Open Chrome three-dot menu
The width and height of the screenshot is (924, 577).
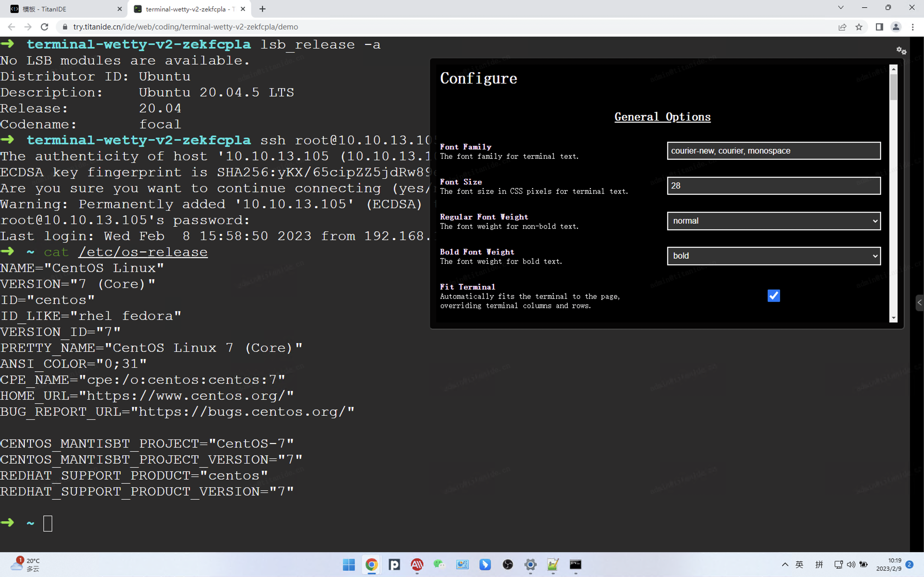(913, 27)
